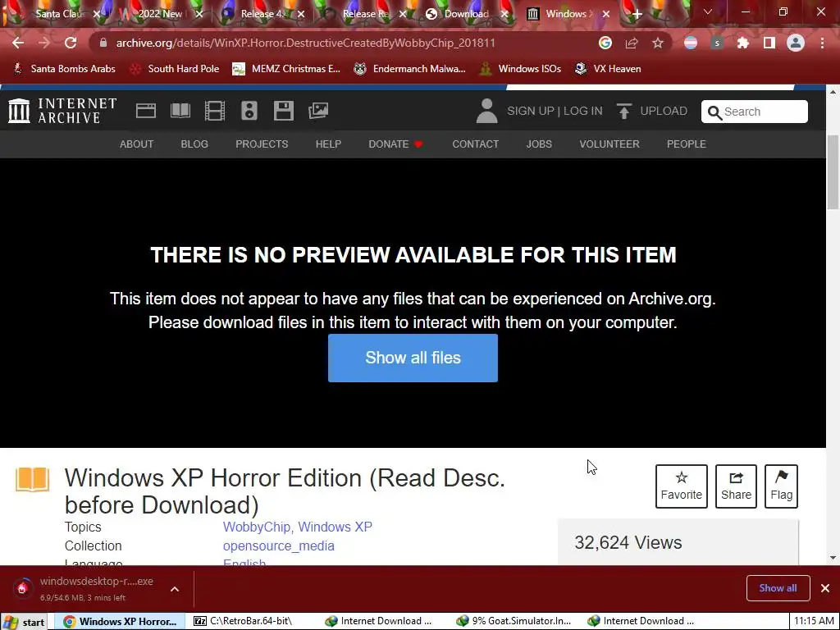This screenshot has width=840, height=630.
Task: Click the user silhouette icon
Action: (x=487, y=111)
